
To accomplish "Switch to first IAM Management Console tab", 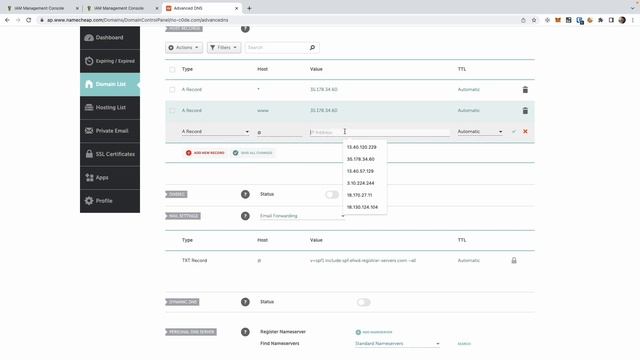I will tap(42, 8).
